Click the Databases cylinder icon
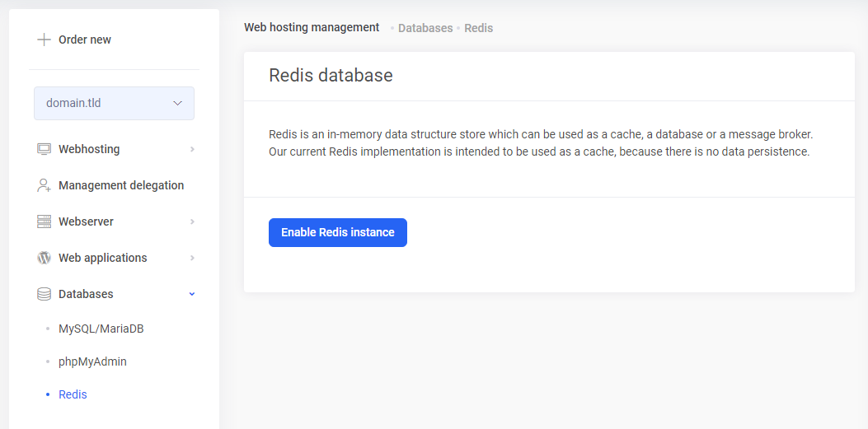 pos(45,294)
